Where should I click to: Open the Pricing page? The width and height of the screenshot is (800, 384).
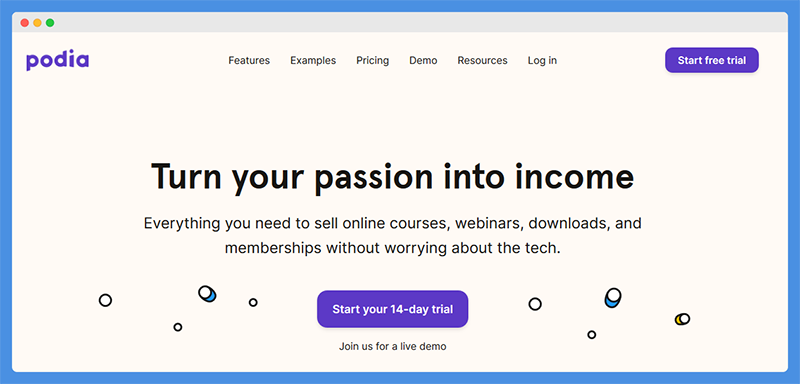click(x=372, y=61)
